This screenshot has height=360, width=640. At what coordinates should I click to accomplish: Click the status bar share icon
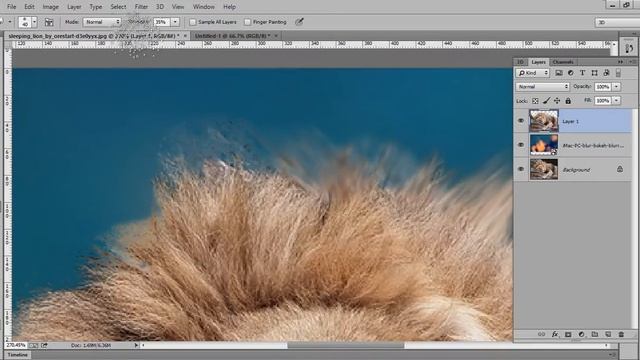point(44,345)
